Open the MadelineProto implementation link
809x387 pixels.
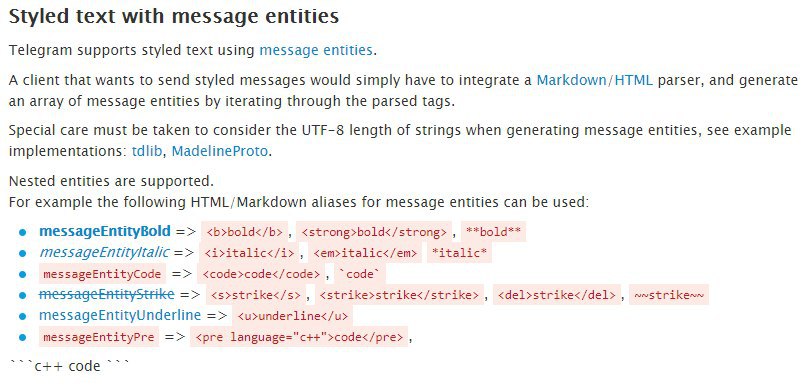click(x=220, y=151)
